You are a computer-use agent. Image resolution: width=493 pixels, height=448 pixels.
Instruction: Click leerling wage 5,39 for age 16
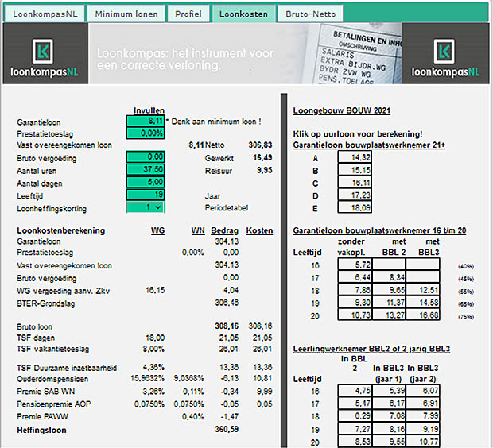coord(390,391)
